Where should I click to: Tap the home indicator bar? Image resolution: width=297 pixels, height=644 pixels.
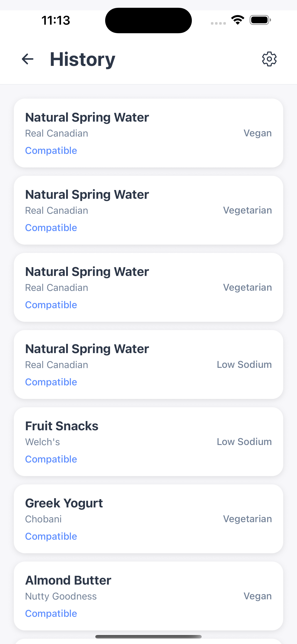coord(148,636)
